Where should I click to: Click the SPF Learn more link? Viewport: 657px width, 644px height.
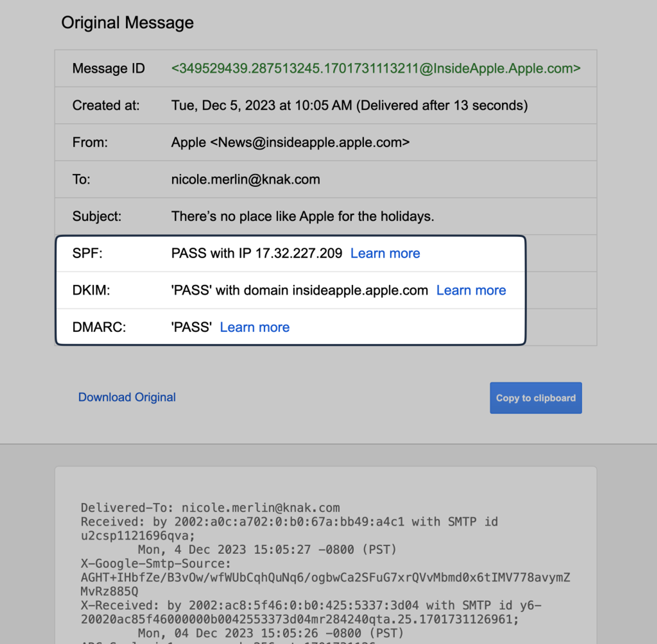pos(385,253)
